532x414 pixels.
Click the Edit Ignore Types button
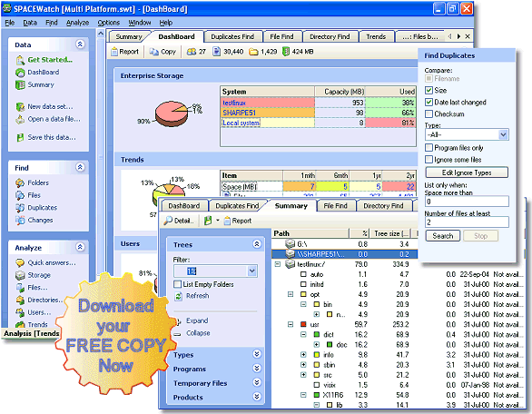click(x=467, y=172)
